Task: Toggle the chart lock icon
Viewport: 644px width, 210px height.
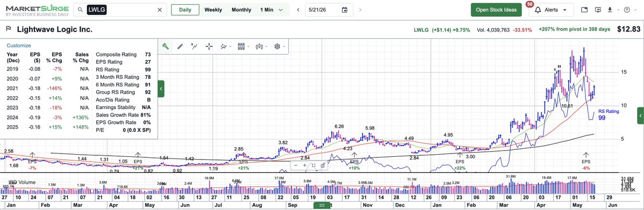Action: pos(323,165)
